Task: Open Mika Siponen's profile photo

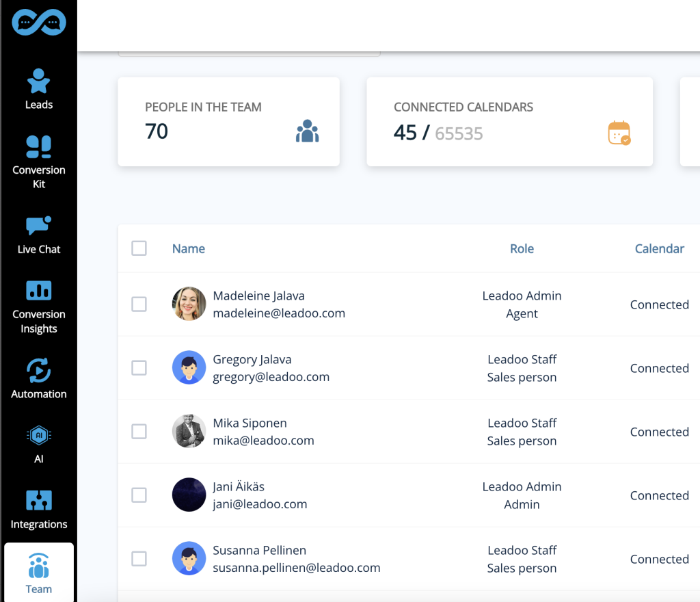Action: coord(189,431)
